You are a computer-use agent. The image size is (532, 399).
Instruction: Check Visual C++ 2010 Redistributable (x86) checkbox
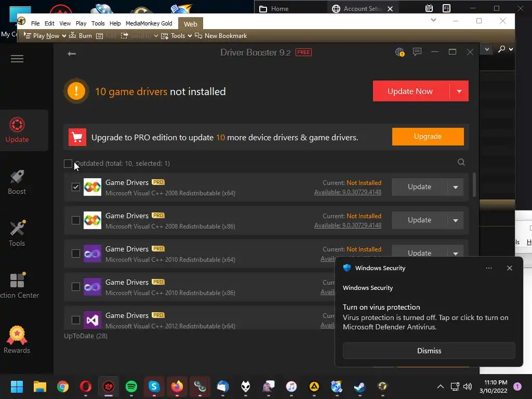[x=76, y=287]
